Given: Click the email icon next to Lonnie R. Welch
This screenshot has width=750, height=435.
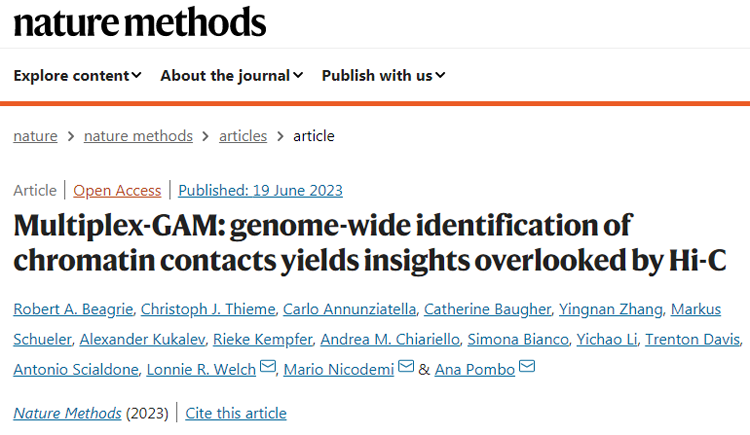Looking at the screenshot, I should [267, 369].
